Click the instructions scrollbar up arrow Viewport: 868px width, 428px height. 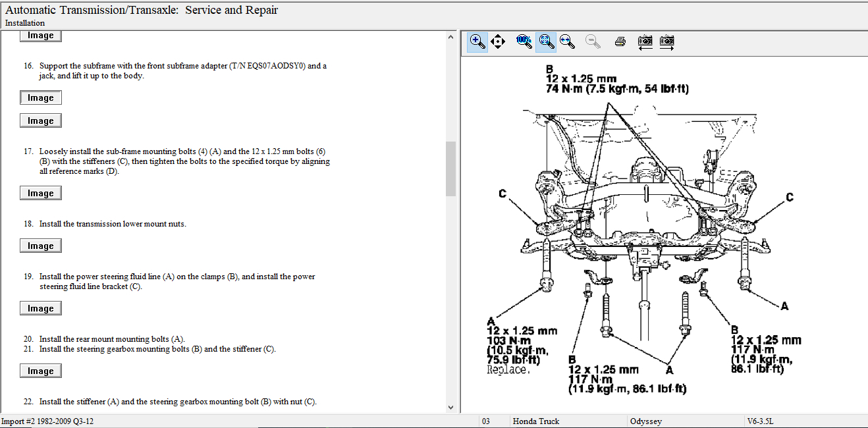coord(450,37)
